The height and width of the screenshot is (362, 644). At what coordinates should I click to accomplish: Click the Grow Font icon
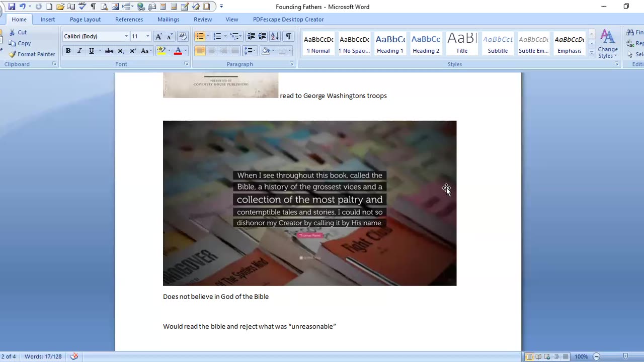pos(158,36)
